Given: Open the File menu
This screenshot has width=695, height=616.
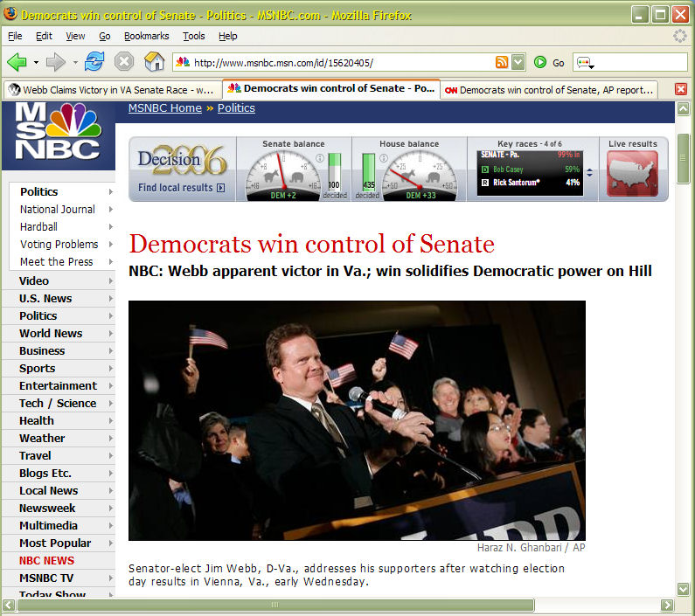Looking at the screenshot, I should [15, 36].
